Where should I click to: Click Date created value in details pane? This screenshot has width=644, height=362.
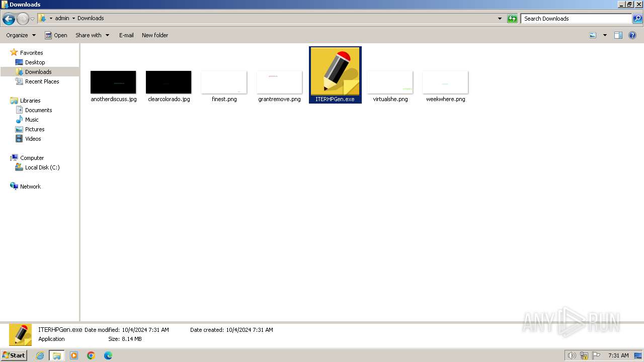coord(250,330)
